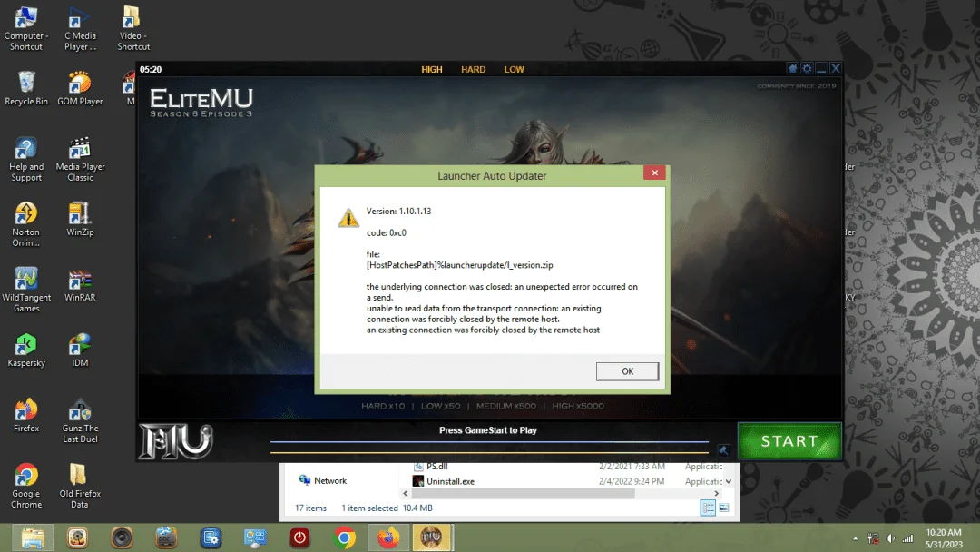The width and height of the screenshot is (980, 552).
Task: Open volume control in system tray
Action: tap(890, 538)
